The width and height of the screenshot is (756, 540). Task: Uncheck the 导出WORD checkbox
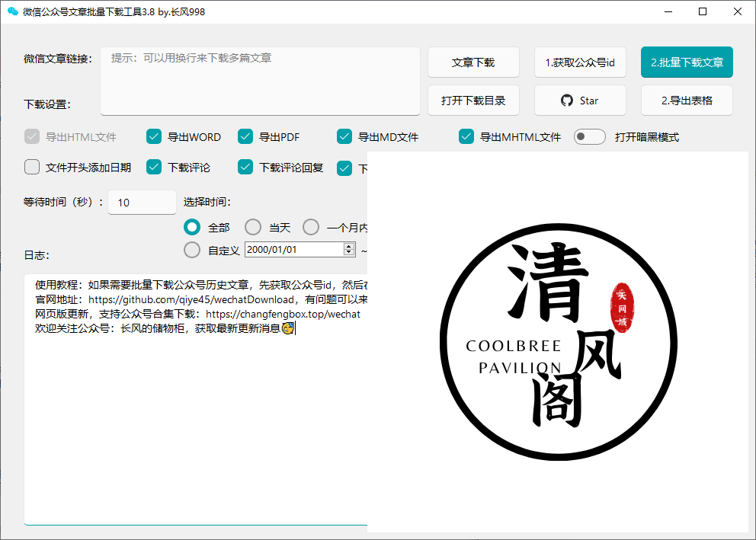click(154, 137)
